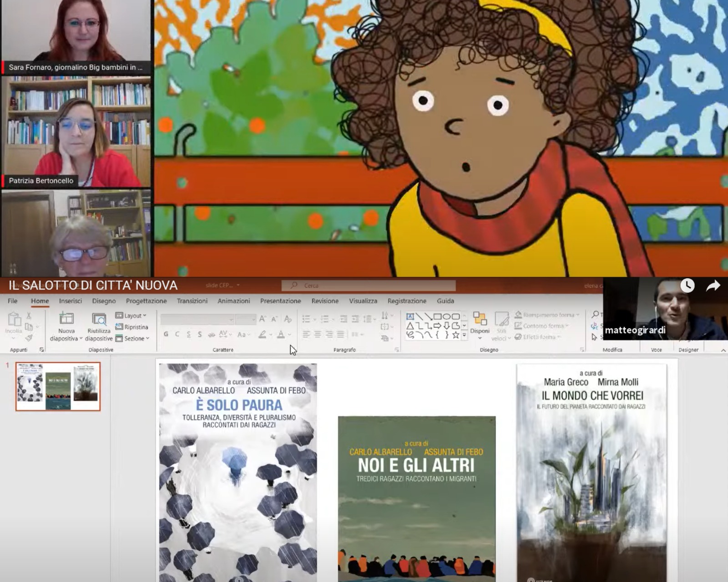728x582 pixels.
Task: Select the triangle shape in gallery
Action: 410,326
